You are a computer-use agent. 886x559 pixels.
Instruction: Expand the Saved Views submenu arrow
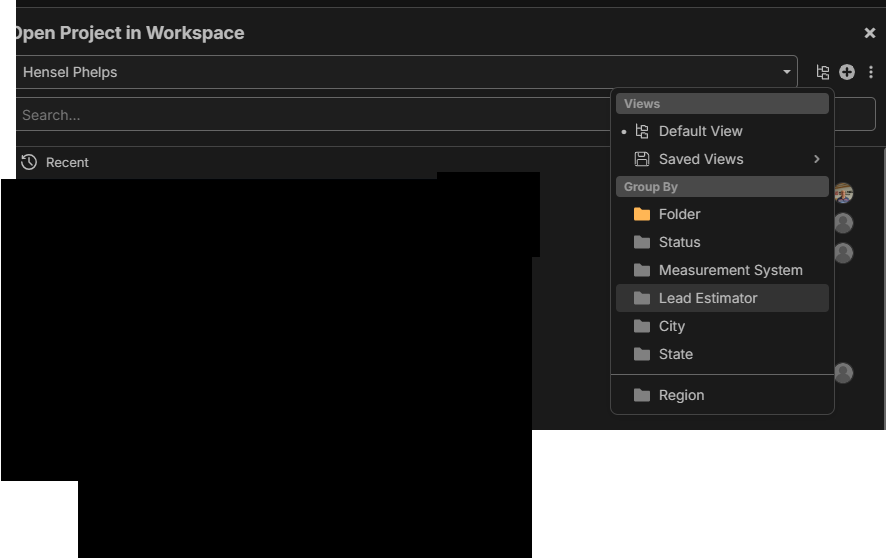(x=816, y=159)
